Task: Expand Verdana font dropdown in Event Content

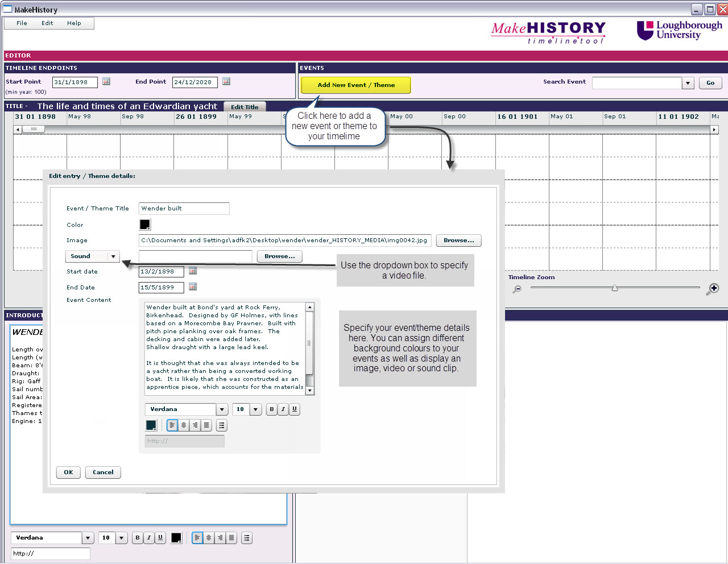Action: pyautogui.click(x=222, y=409)
